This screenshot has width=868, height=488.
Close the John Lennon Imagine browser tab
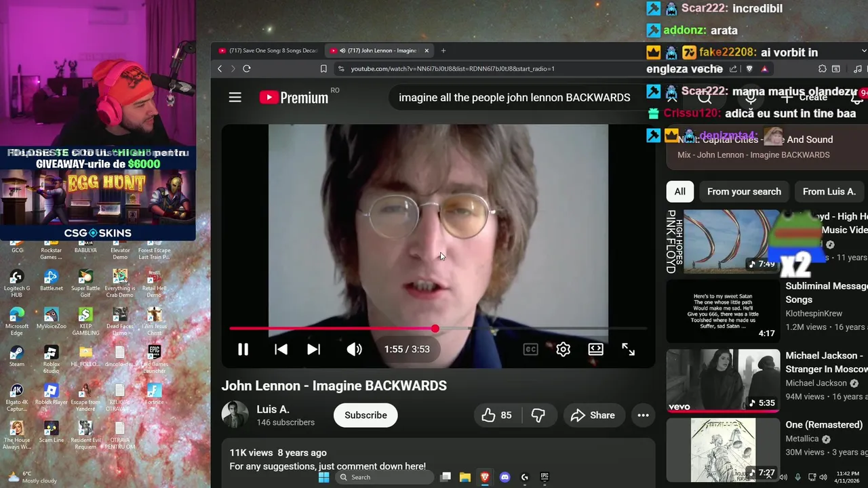click(x=427, y=51)
